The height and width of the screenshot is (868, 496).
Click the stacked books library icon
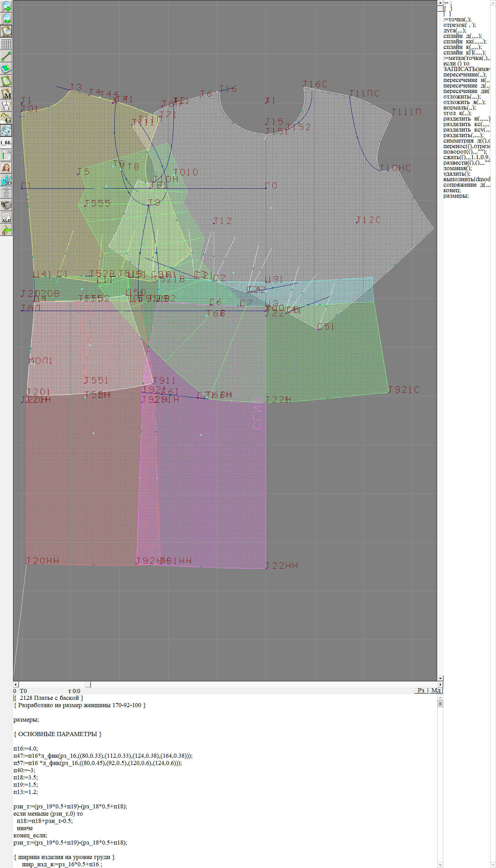point(6,205)
